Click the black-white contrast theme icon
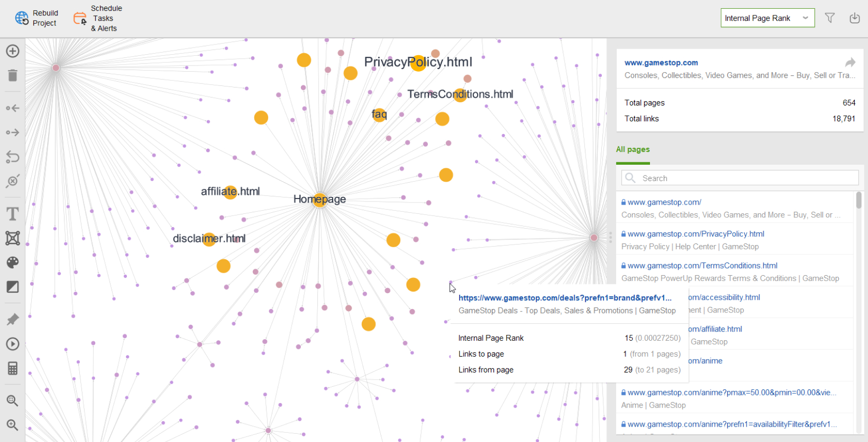The image size is (868, 442). pyautogui.click(x=13, y=287)
